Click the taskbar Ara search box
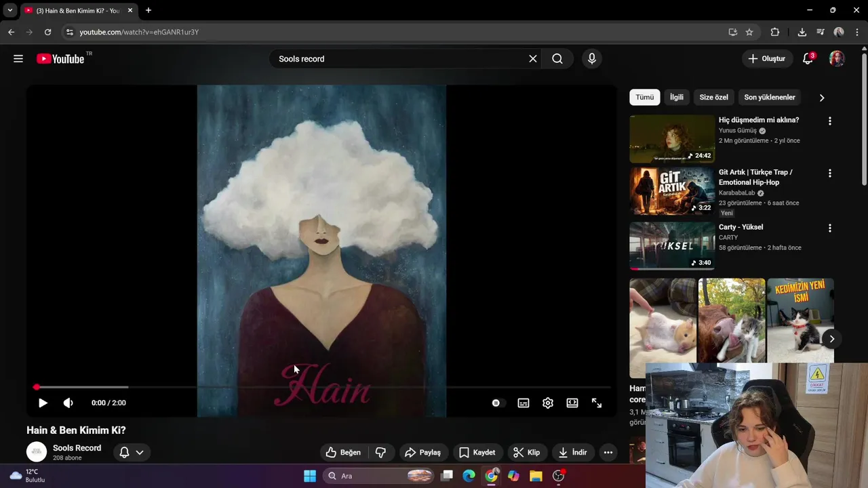Viewport: 868px width, 488px height. coord(379,476)
